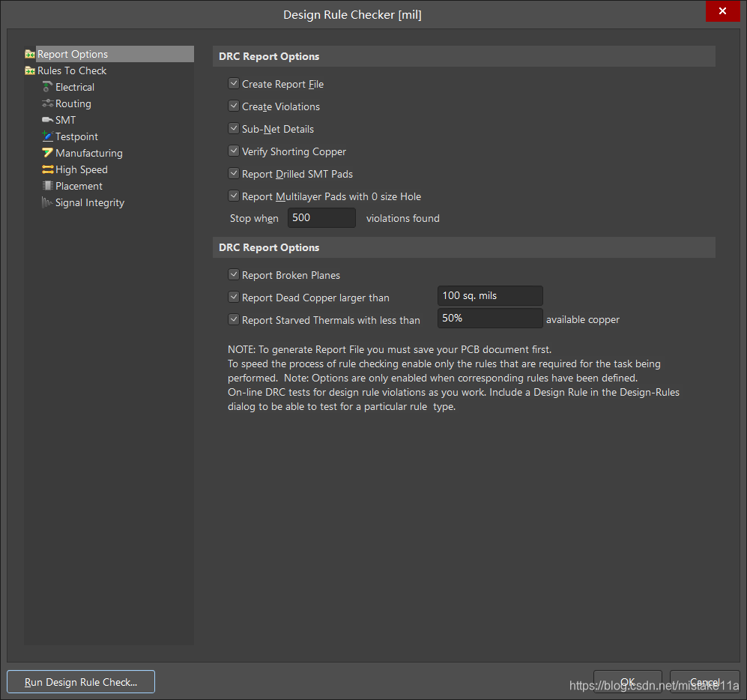Click the Routing rules category icon

(x=48, y=103)
